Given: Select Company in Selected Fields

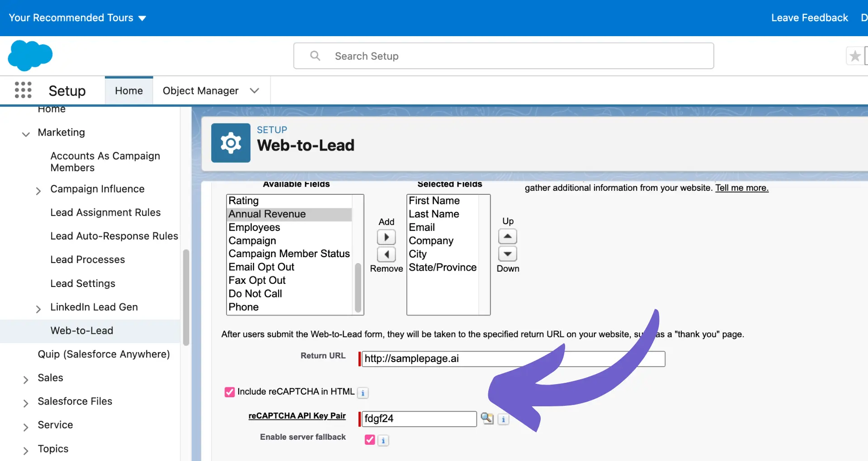Looking at the screenshot, I should tap(443, 240).
